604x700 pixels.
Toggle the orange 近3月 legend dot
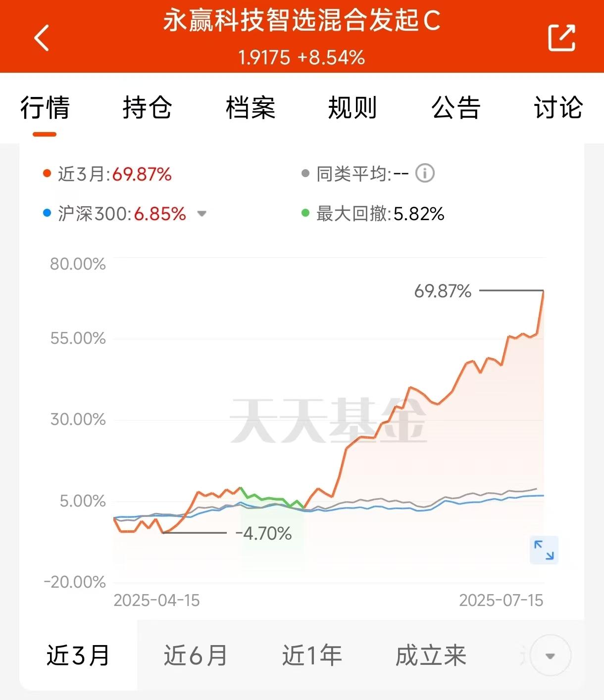[47, 174]
